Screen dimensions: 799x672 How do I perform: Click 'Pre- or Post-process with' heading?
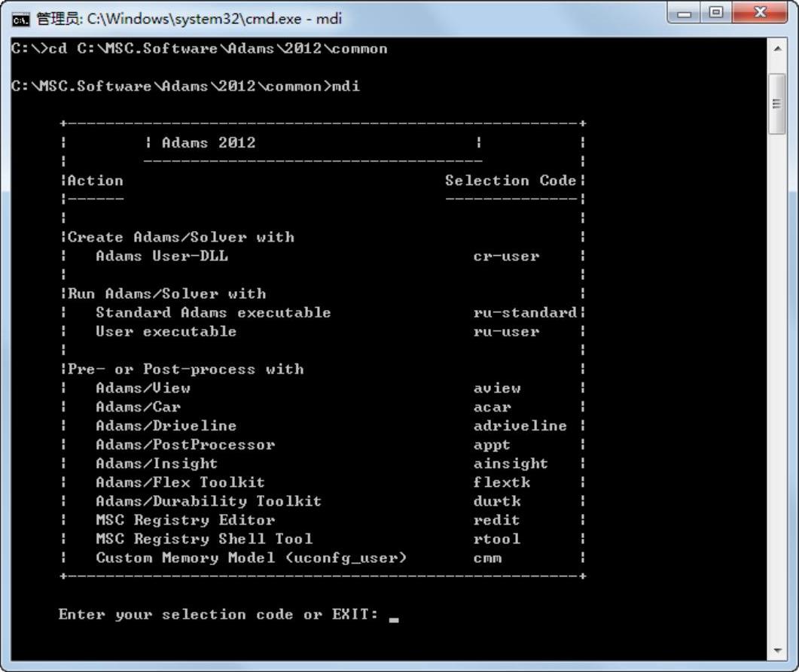pyautogui.click(x=185, y=369)
